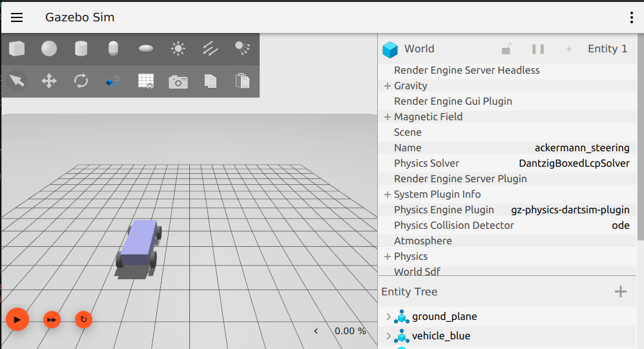
Task: Expand the Gravity property
Action: (x=387, y=86)
